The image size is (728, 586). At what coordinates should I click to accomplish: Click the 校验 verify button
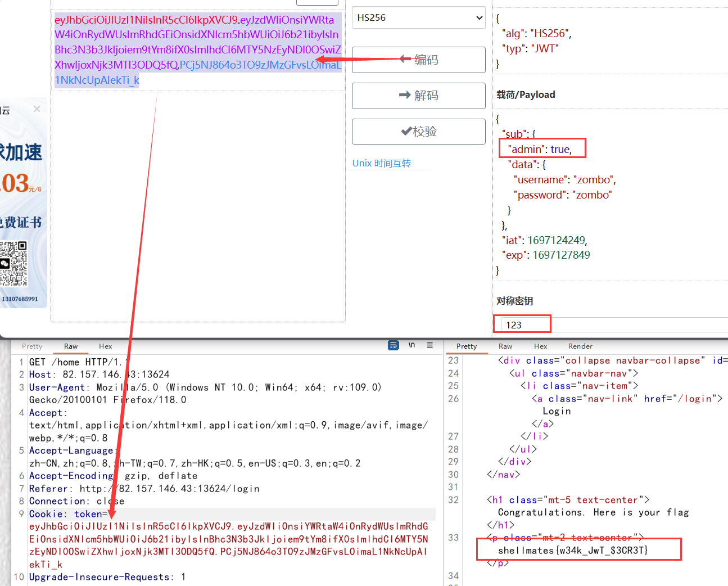[x=419, y=132]
